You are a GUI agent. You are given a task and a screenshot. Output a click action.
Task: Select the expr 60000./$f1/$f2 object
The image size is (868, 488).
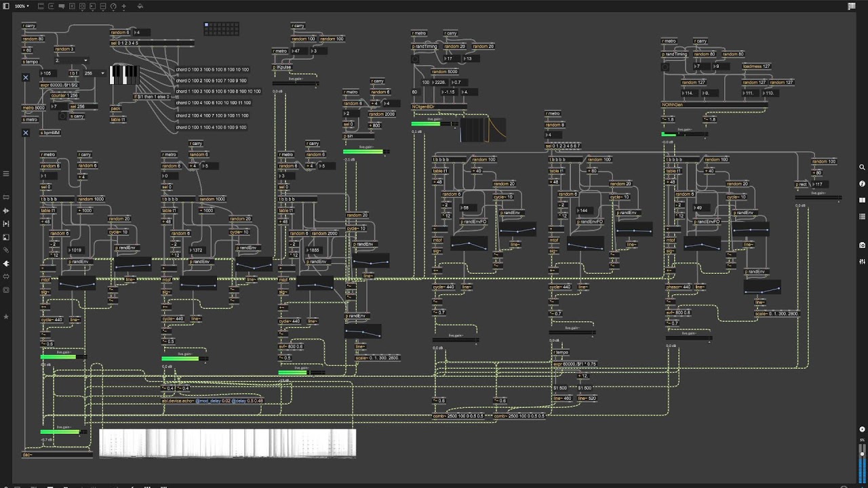59,85
